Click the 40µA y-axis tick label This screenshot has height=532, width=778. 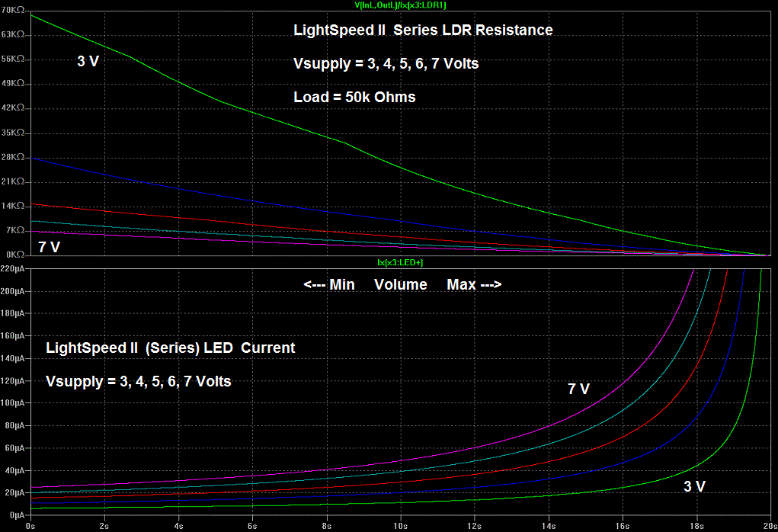[14, 470]
